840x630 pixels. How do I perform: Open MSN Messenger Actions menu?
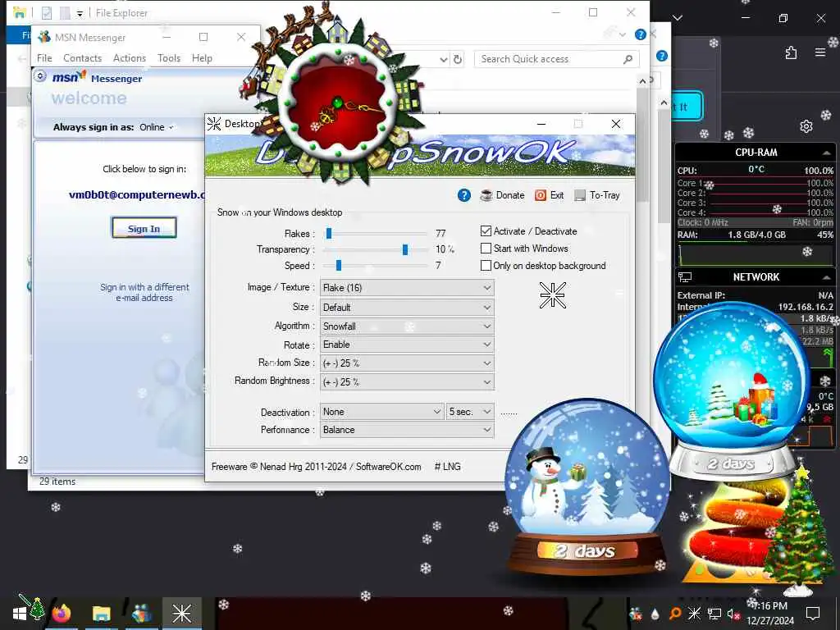coord(130,58)
